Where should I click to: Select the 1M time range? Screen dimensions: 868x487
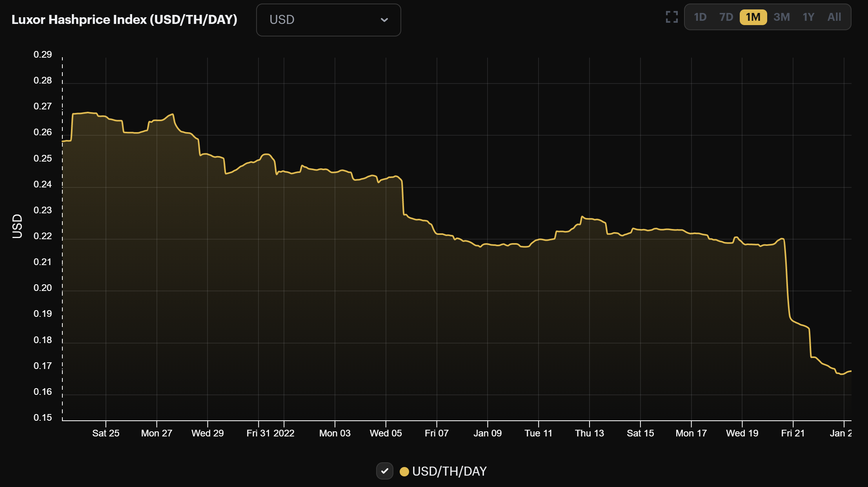[x=753, y=17]
